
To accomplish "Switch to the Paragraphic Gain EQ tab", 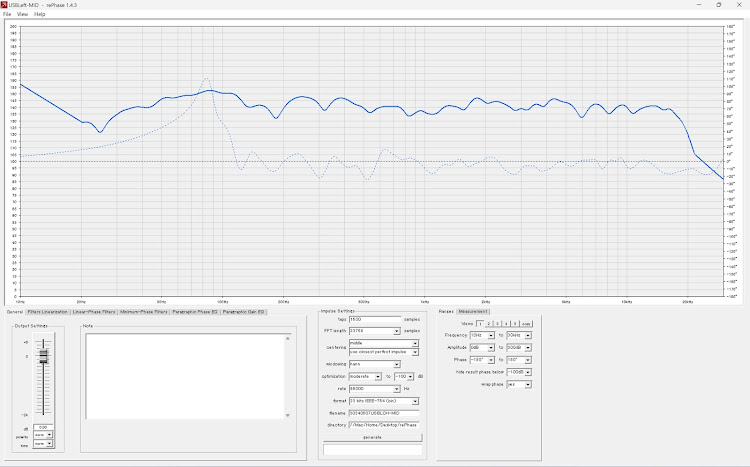I will [x=243, y=312].
